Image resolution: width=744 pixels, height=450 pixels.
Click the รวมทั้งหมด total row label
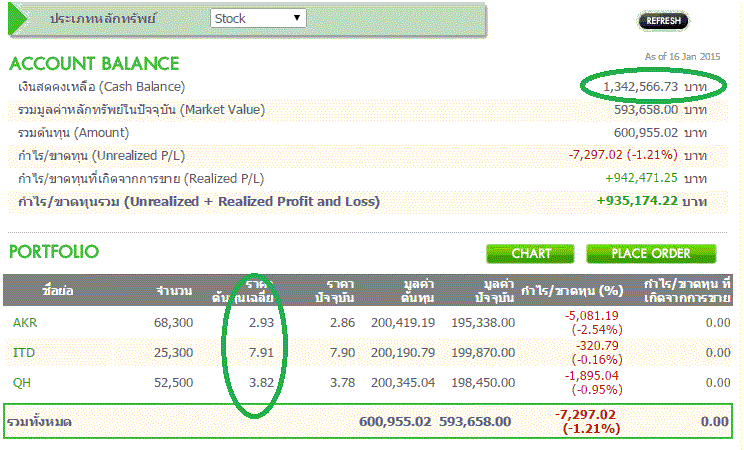[x=39, y=422]
